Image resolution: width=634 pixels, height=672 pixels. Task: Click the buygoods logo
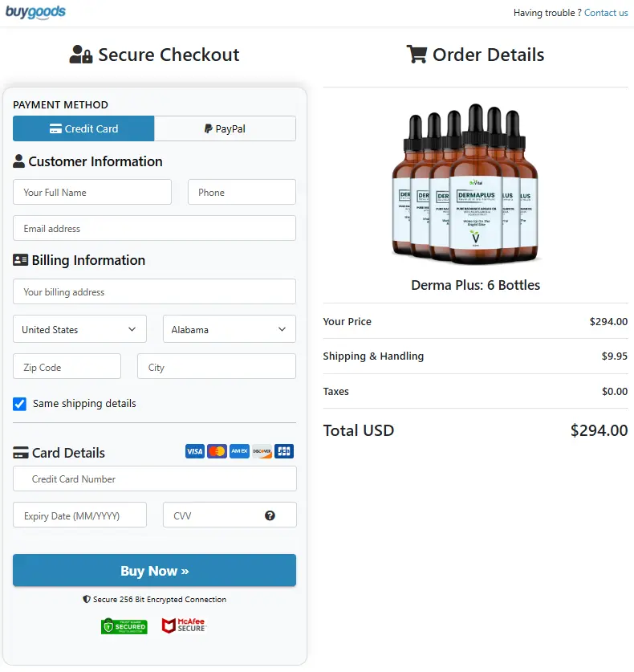(x=36, y=13)
